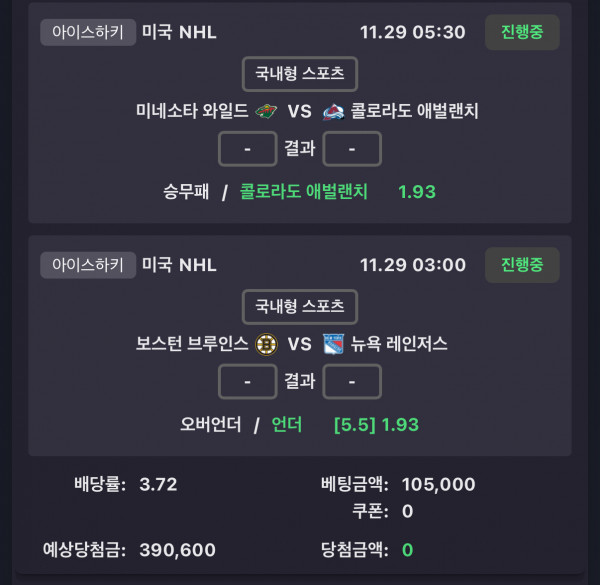Select the green 콜로라도 애벌랜치 pick
The height and width of the screenshot is (585, 600).
(x=304, y=191)
